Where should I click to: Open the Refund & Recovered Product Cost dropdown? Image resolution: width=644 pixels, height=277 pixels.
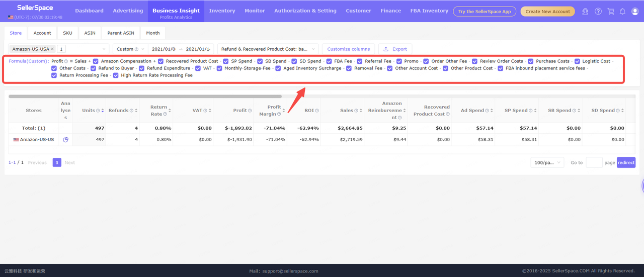pyautogui.click(x=268, y=49)
